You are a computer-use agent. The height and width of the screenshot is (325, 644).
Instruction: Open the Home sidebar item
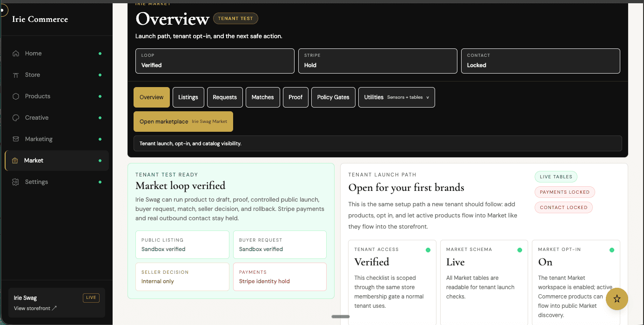click(x=57, y=54)
